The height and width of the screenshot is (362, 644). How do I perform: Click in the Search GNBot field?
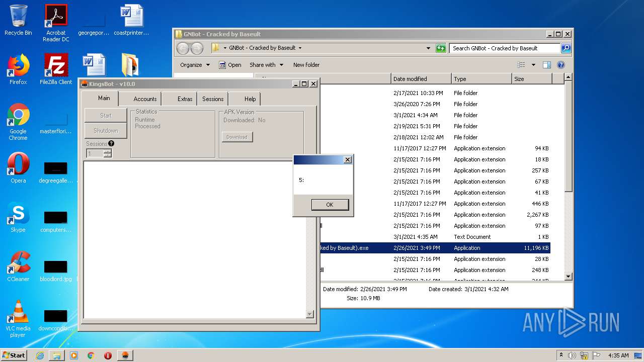[505, 48]
